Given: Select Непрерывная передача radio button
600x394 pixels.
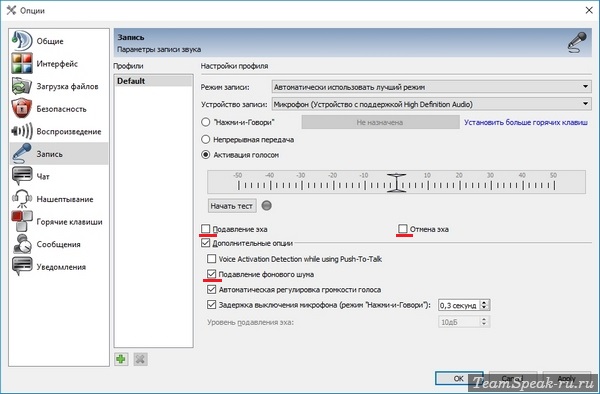Looking at the screenshot, I should 205,139.
